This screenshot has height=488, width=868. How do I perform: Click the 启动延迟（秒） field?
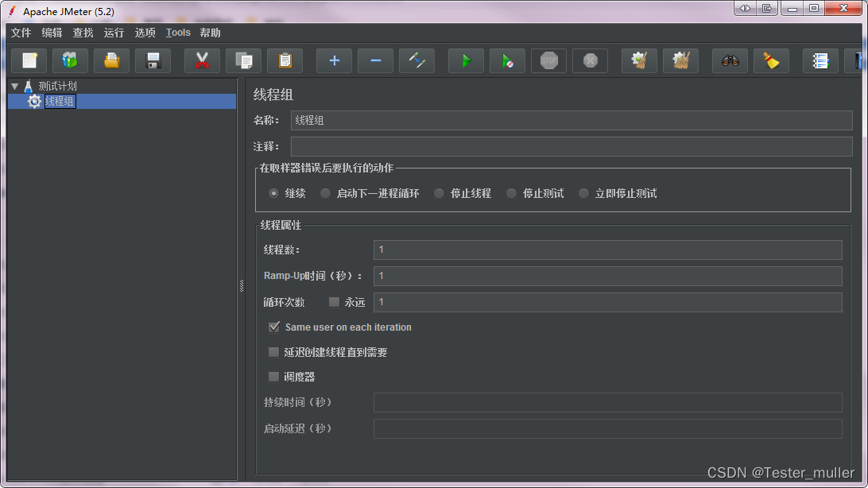608,429
